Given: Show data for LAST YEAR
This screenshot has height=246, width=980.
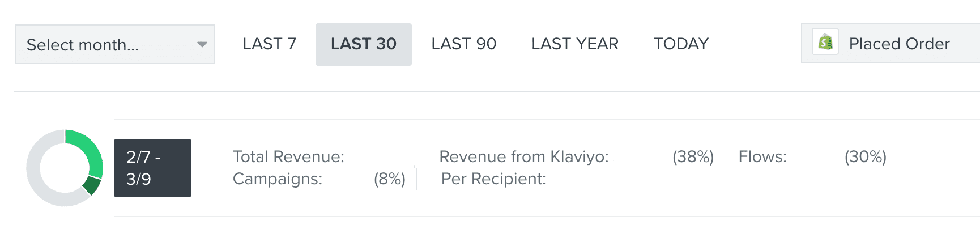Looking at the screenshot, I should pyautogui.click(x=574, y=44).
